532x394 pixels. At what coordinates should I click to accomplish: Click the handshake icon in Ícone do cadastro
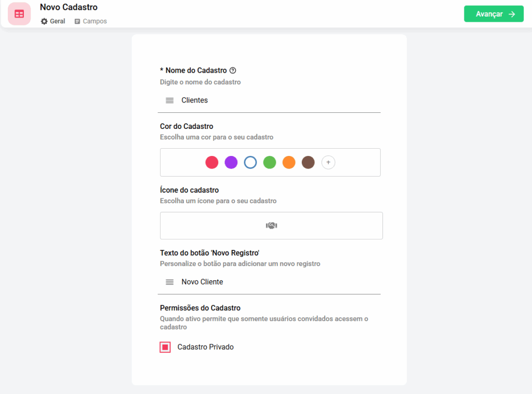pyautogui.click(x=271, y=226)
